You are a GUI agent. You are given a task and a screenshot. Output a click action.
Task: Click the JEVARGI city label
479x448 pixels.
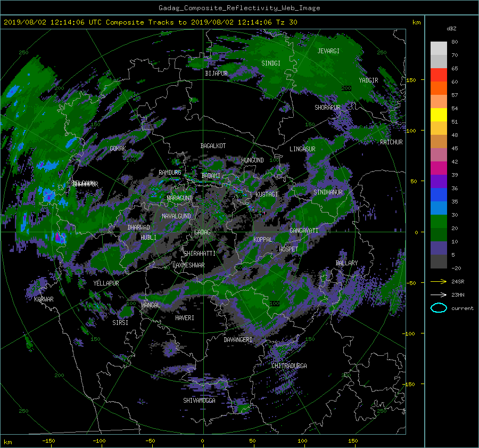pyautogui.click(x=328, y=51)
